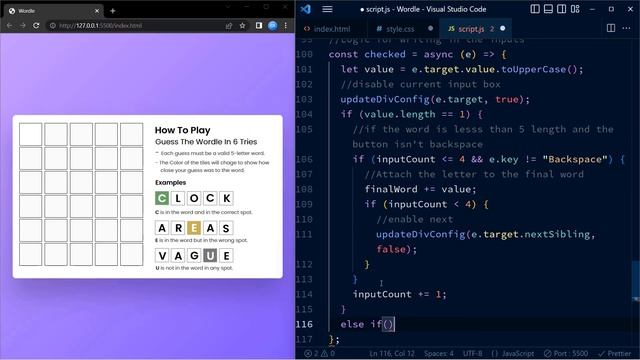640x360 pixels.
Task: Click unsaved dot on script.js tab
Action: point(502,28)
